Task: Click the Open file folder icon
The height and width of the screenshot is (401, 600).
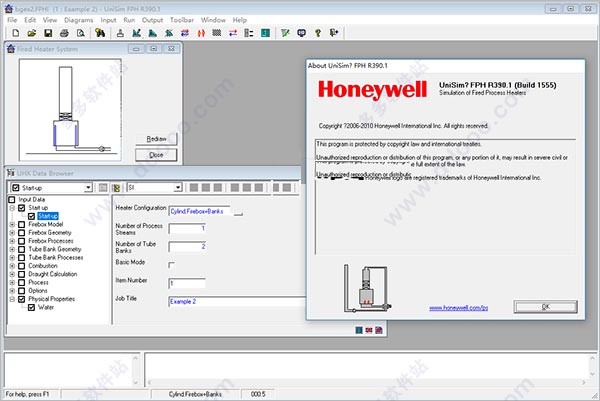Action: tap(32, 33)
